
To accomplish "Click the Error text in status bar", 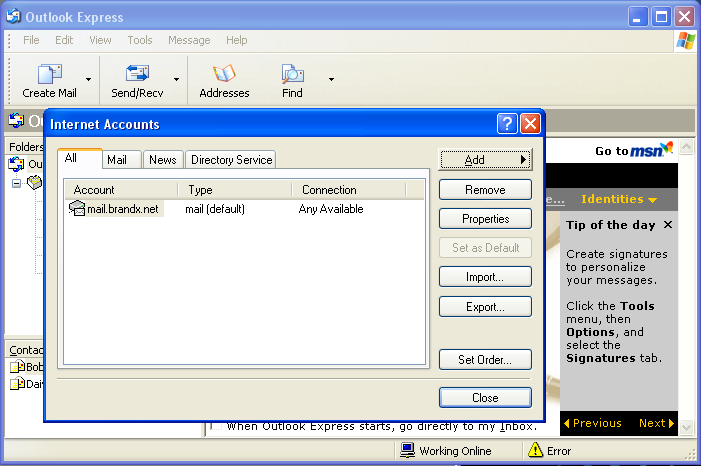I will click(x=559, y=451).
